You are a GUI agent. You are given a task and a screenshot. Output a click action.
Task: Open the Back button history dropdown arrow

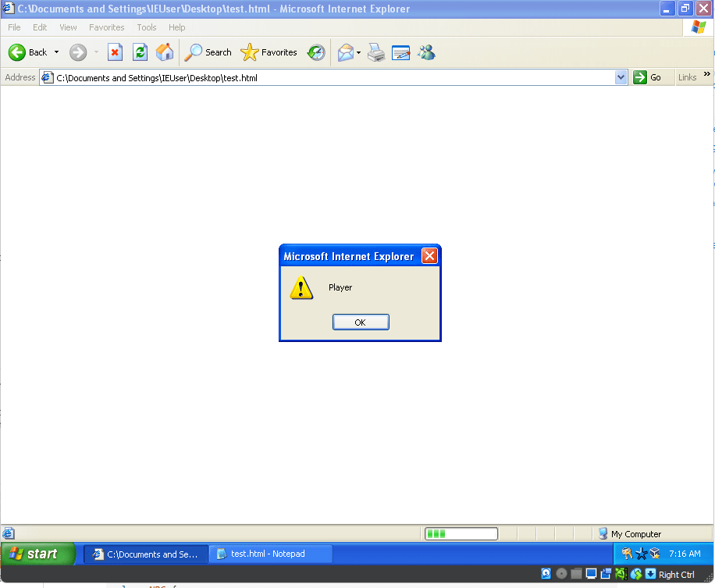[56, 52]
